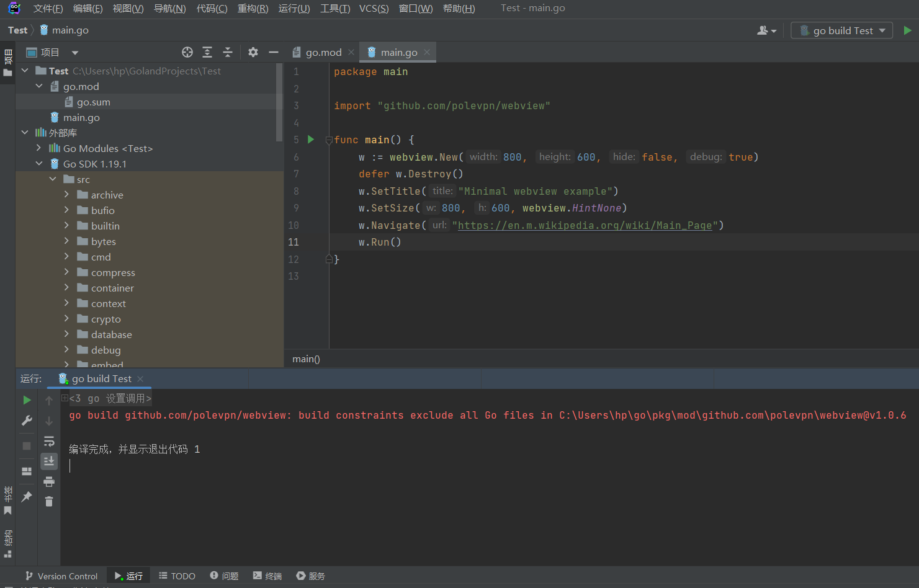Image resolution: width=919 pixels, height=588 pixels.
Task: Select opened file locator target icon
Action: coord(187,52)
